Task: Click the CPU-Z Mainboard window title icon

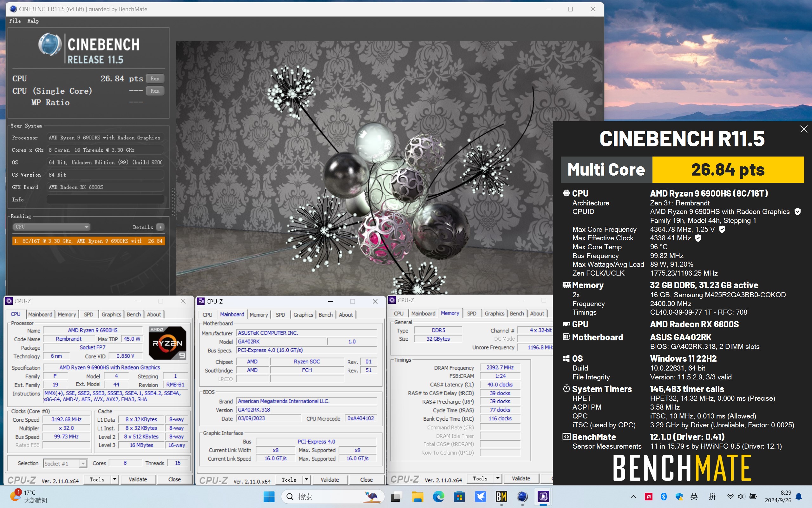Action: click(201, 301)
